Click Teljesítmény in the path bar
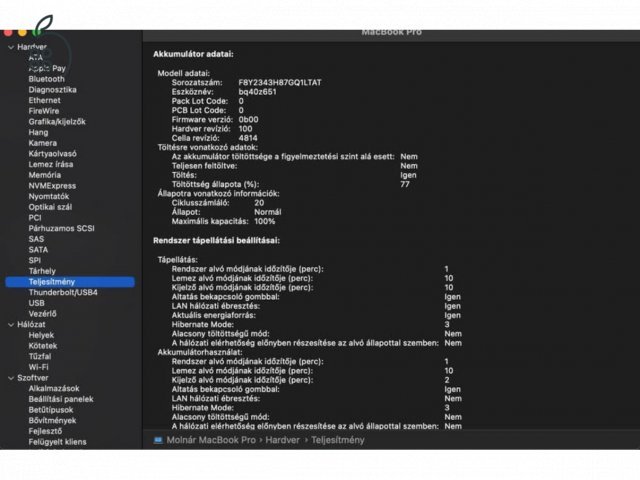Viewport: 640px width, 480px height. [338, 440]
